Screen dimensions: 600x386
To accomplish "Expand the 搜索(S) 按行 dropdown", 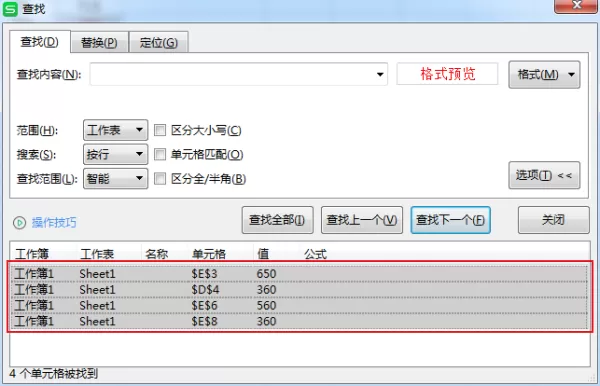I will (116, 155).
